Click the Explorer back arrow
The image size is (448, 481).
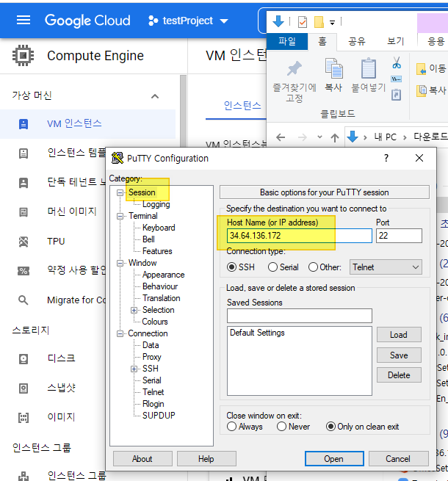tap(281, 137)
